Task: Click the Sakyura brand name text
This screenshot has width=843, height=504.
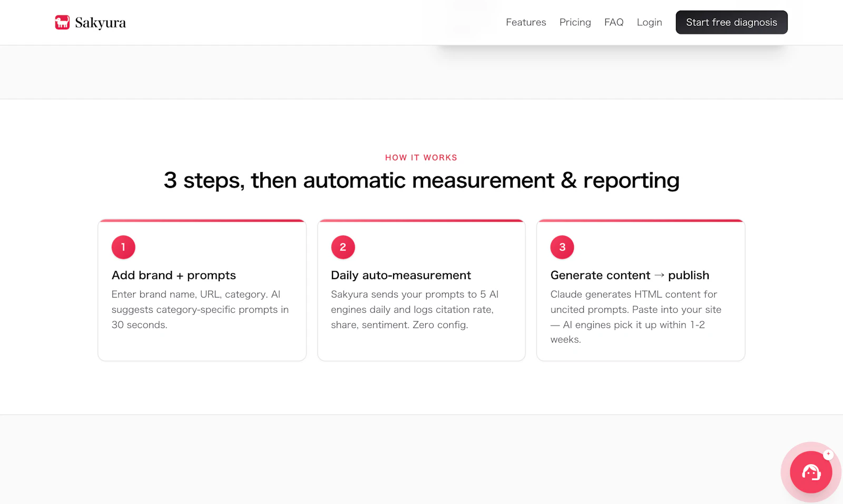Action: tap(100, 23)
